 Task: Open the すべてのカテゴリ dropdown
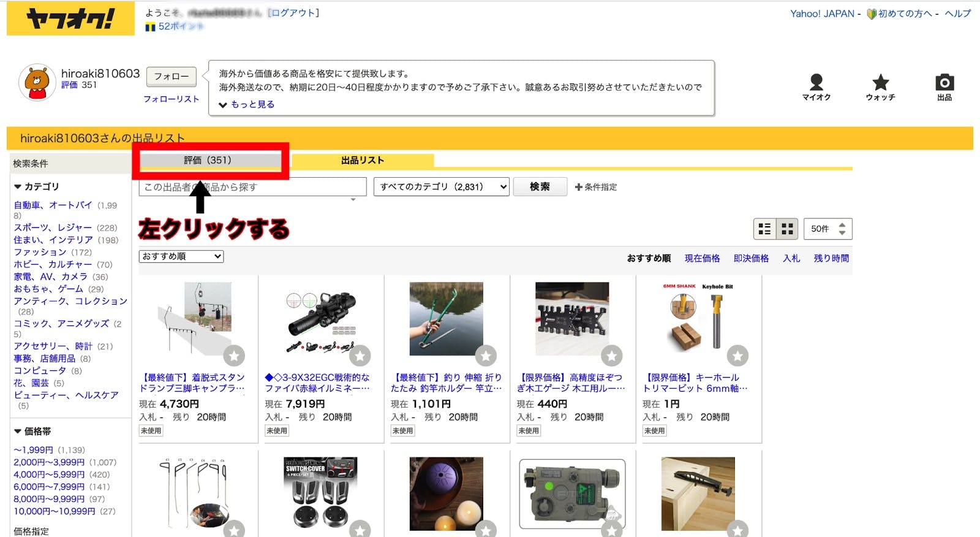[441, 187]
